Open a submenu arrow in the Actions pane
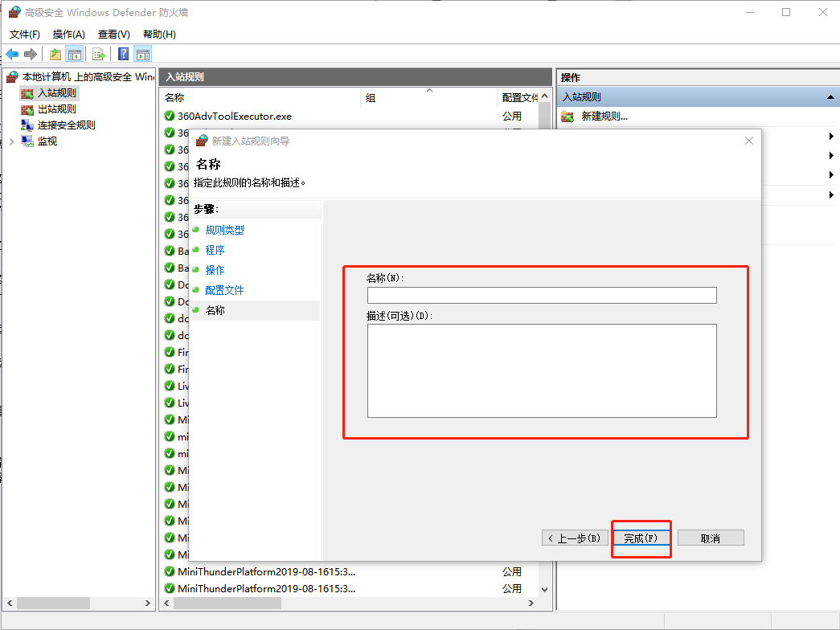Screen dimensions: 840x630 [x=830, y=136]
